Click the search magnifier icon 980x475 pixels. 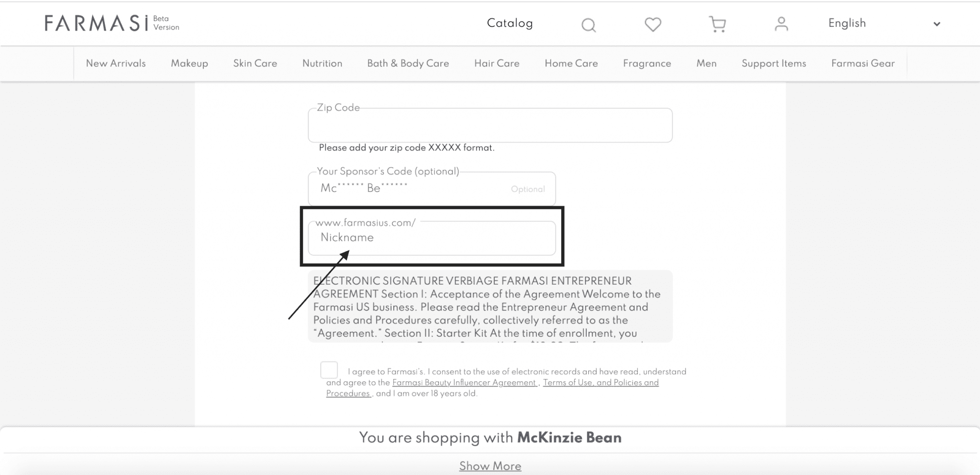tap(588, 24)
